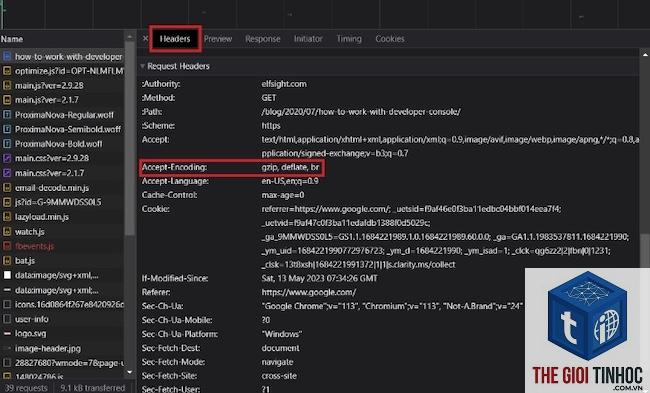Select lazyload.min.js request name
Screen dimensions: 650x393
point(42,217)
